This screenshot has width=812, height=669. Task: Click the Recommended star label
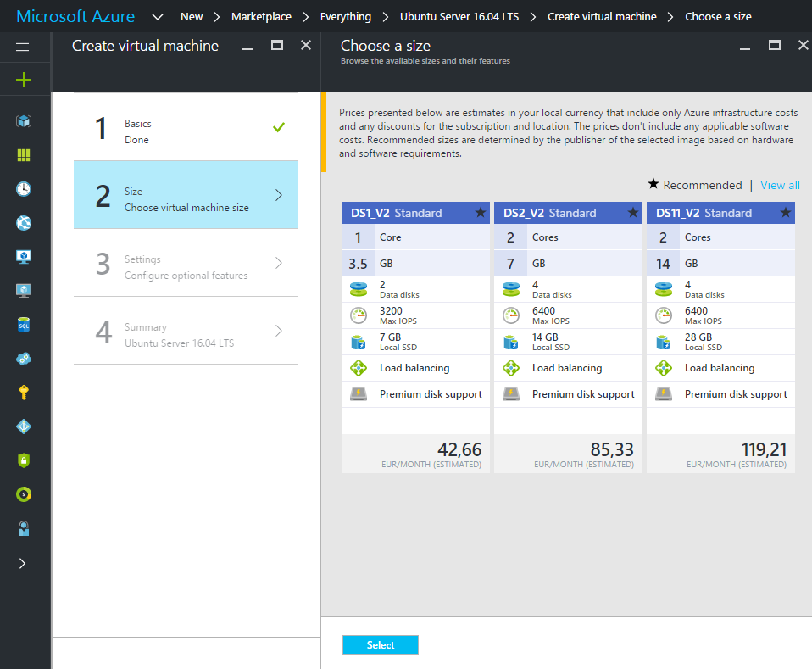click(x=695, y=185)
